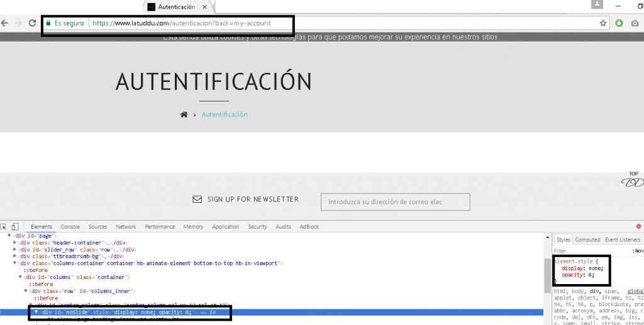
Task: Minimize the Chrome window
Action: [618, 6]
